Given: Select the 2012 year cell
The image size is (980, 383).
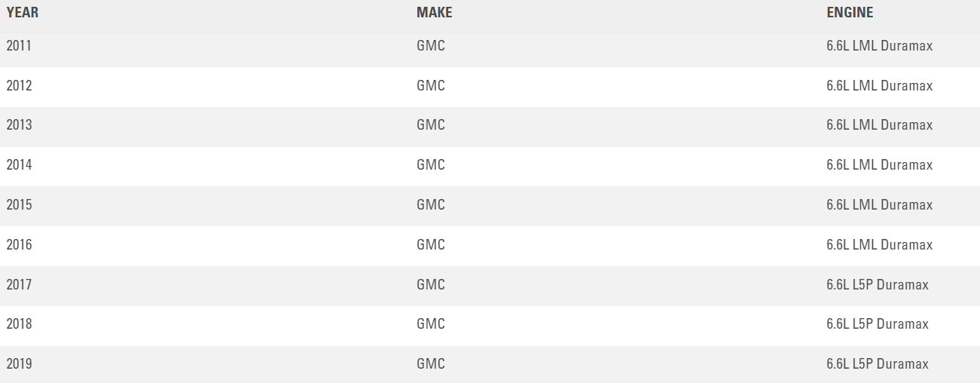Looking at the screenshot, I should tap(19, 86).
